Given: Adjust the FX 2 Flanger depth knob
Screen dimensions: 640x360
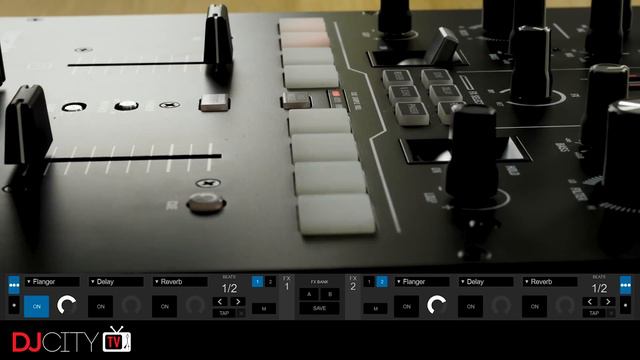Looking at the screenshot, I should (437, 305).
